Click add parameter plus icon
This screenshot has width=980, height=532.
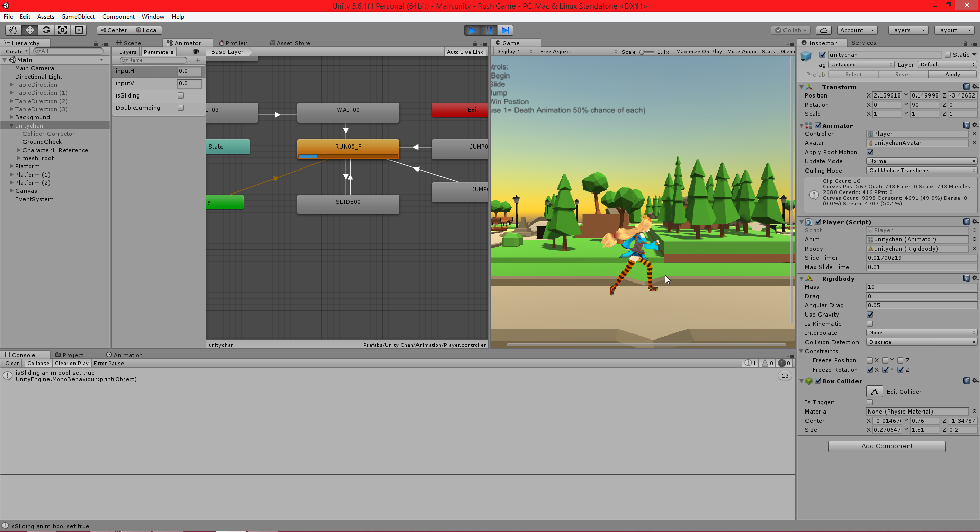(x=198, y=60)
